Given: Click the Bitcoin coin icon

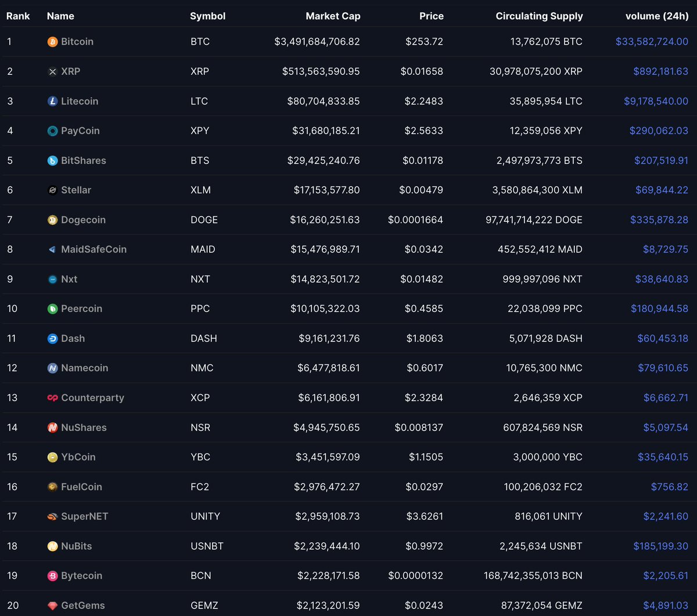Looking at the screenshot, I should point(52,42).
